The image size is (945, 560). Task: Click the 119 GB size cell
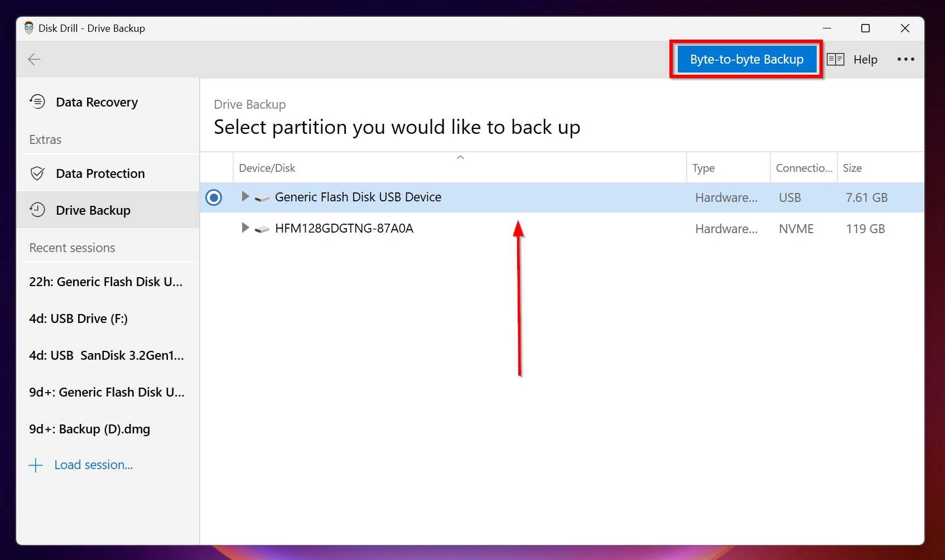pos(865,229)
